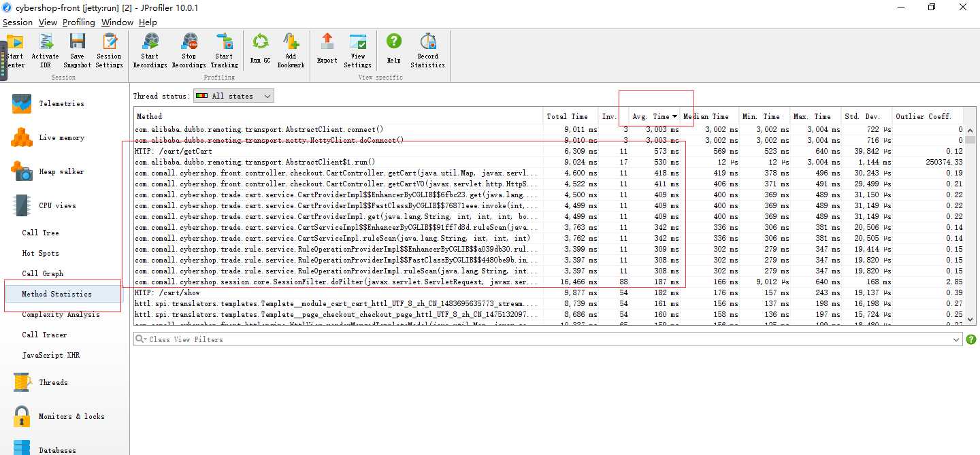Select the HTTP: /cart/show row
980x455 pixels.
point(549,292)
